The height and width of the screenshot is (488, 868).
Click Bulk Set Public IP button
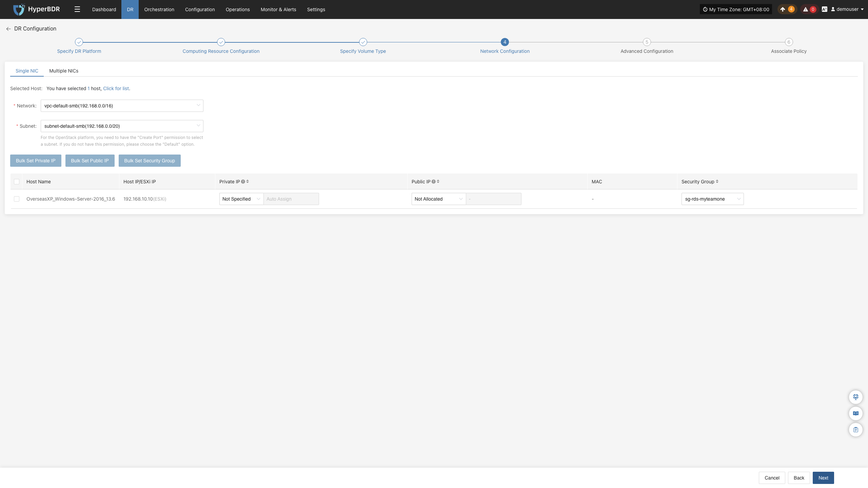(90, 161)
